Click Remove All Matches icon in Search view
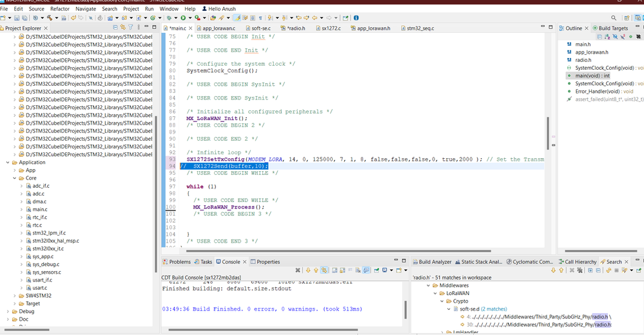This screenshot has height=335, width=644. (x=580, y=270)
